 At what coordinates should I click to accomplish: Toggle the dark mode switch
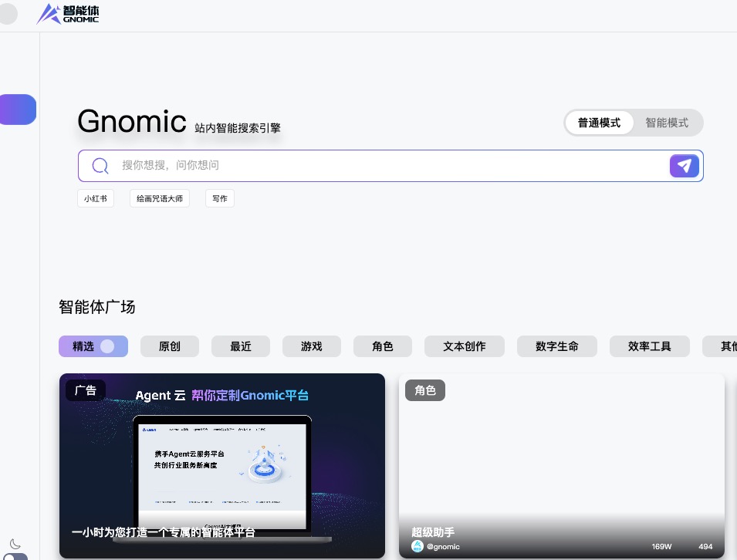(14, 557)
